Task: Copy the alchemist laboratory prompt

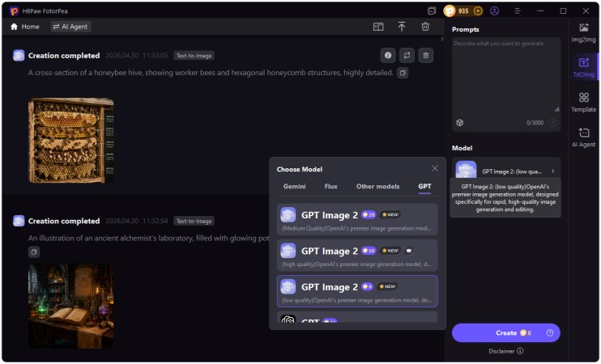Action: coord(34,252)
